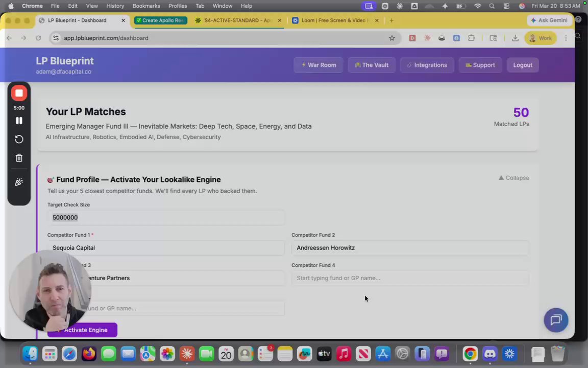Open Finder from the Dock

pos(30,354)
